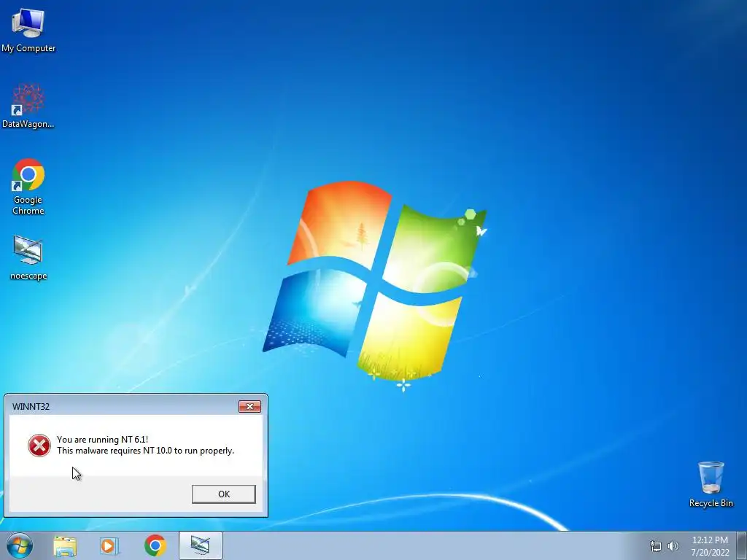The height and width of the screenshot is (560, 747).
Task: Select the noescape taskbar button
Action: point(201,545)
